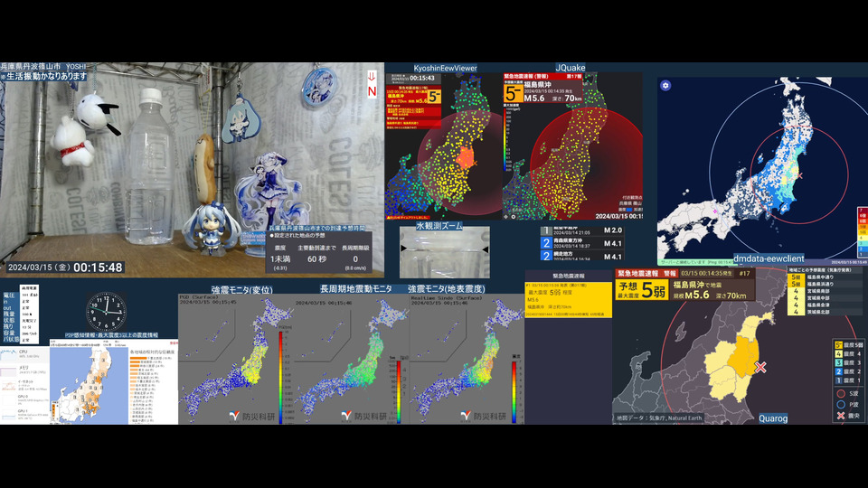The image size is (868, 488).
Task: Select the 青森県東方沖 M4.1 earthquake entry
Action: (582, 243)
